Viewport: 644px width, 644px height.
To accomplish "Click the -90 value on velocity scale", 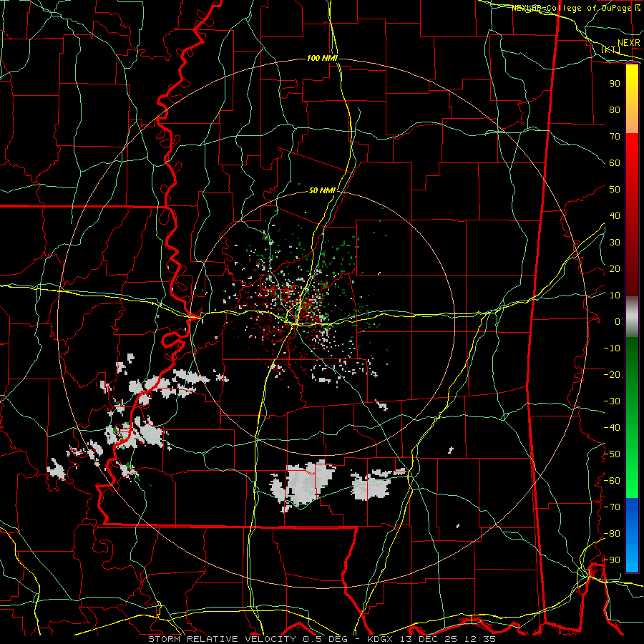I will [612, 560].
